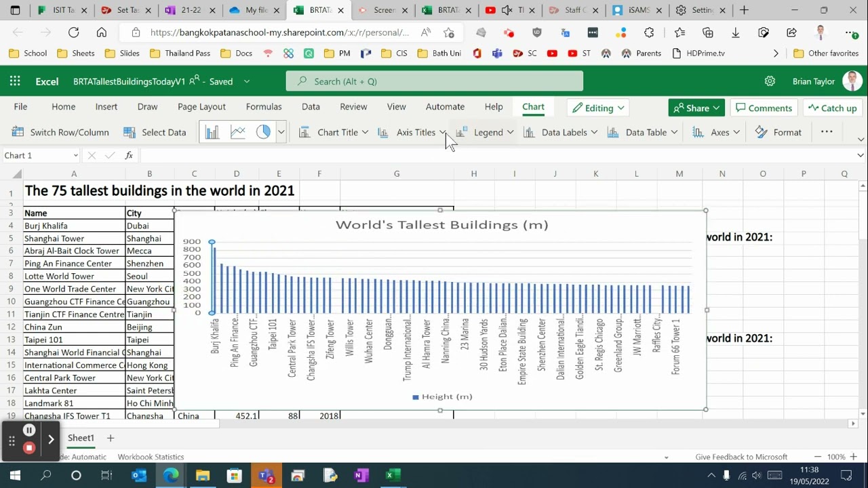Open the File menu
This screenshot has width=868, height=488.
[x=20, y=106]
